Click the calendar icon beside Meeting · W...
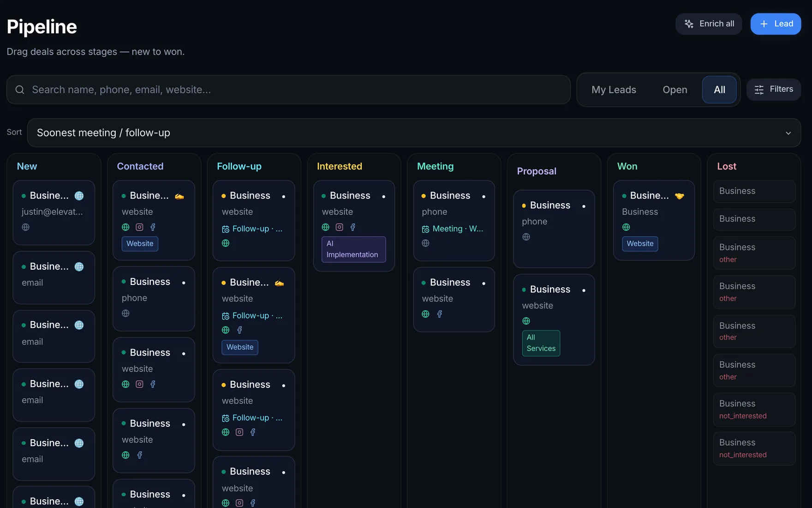812x508 pixels. (425, 229)
